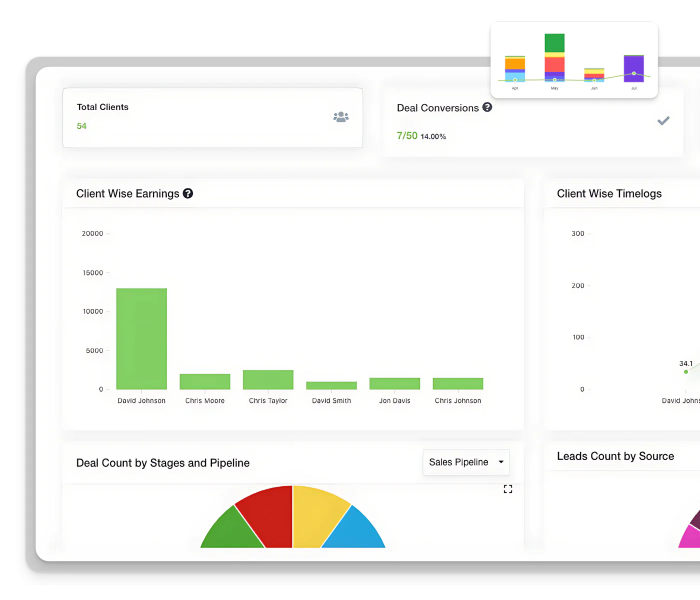Image resolution: width=700 pixels, height=600 pixels.
Task: Expand the deal chart to fullscreen
Action: tap(508, 489)
